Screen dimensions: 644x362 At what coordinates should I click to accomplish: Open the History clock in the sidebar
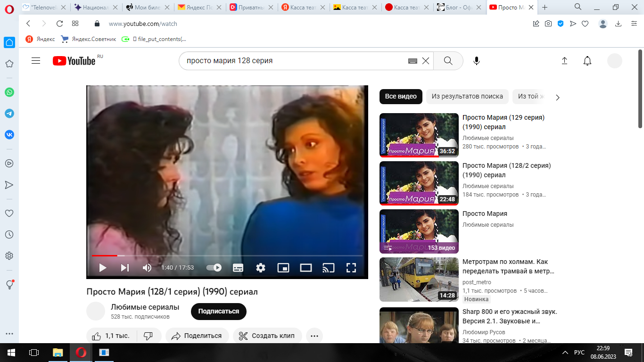click(x=9, y=234)
